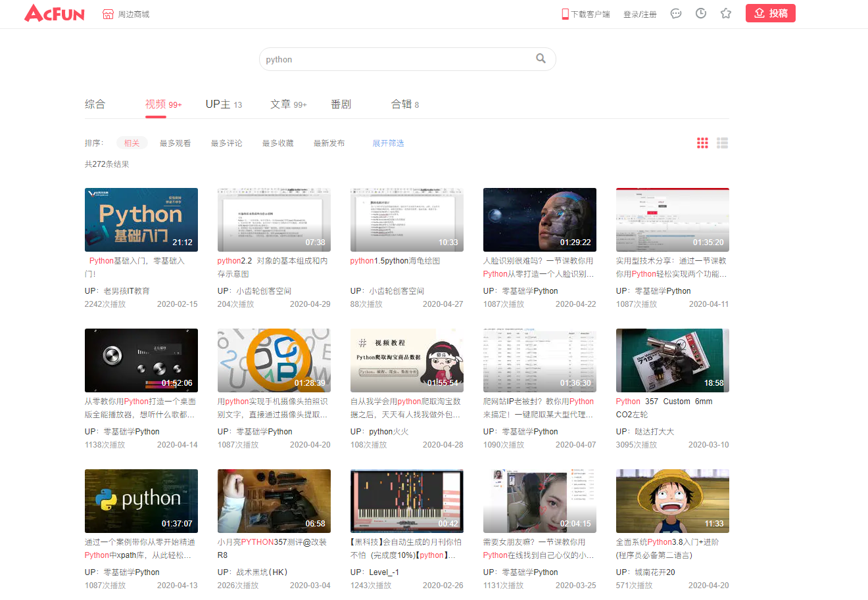Open Python基础入门 thumbnail with 21:12 duration

click(x=141, y=219)
